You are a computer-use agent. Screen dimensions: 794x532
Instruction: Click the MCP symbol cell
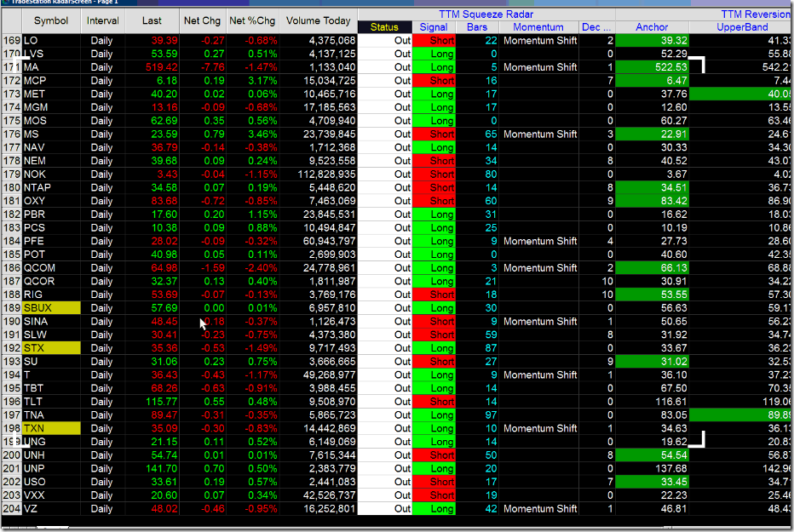coord(51,80)
